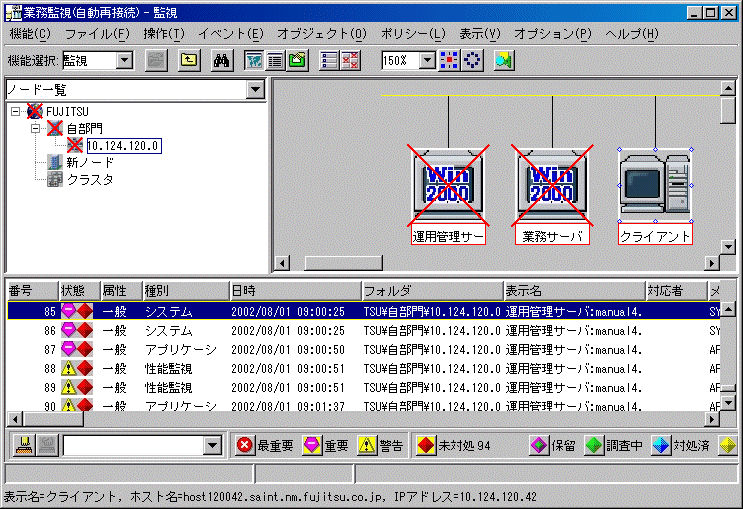
Task: Click the computer icon in the event filter bar
Action: pyautogui.click(x=24, y=445)
